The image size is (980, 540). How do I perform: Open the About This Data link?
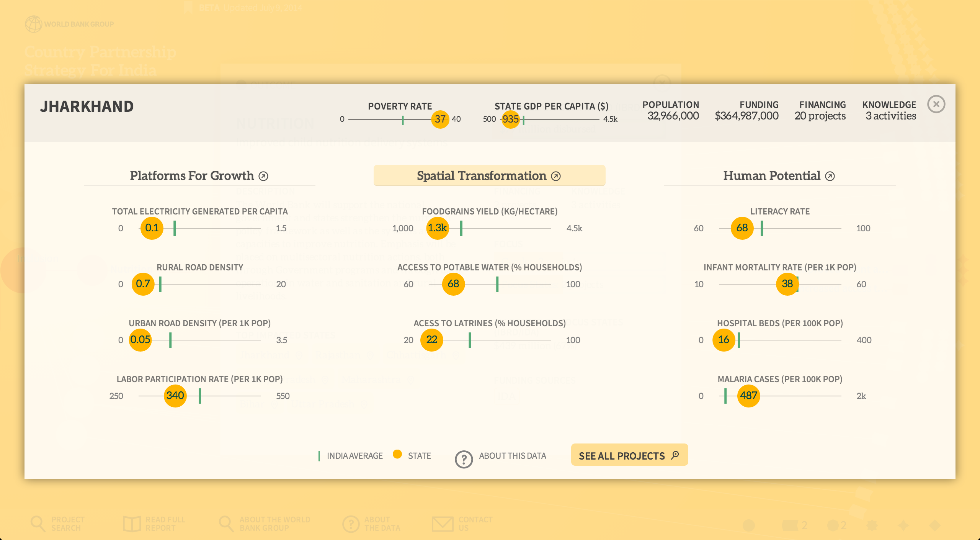point(512,456)
